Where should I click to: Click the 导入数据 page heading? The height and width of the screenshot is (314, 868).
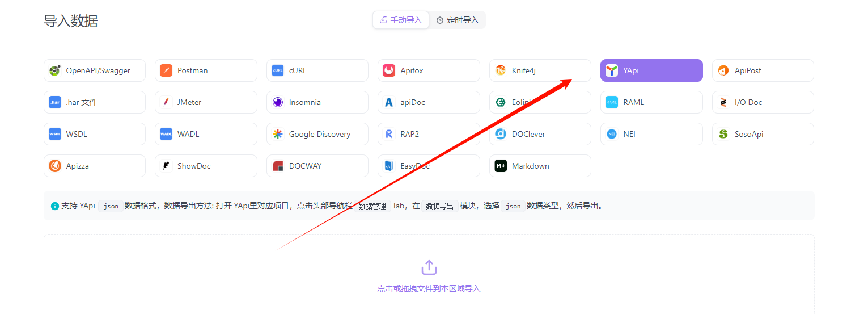coord(71,21)
